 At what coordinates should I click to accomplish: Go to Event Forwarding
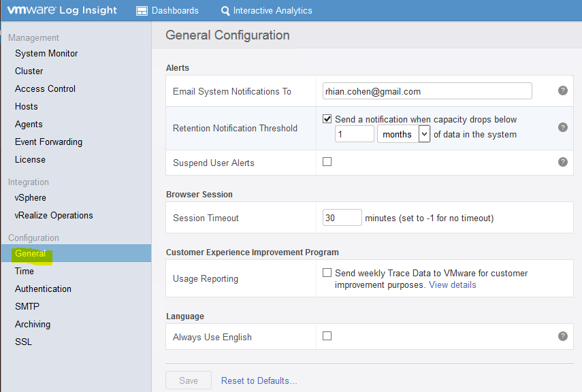(x=48, y=142)
